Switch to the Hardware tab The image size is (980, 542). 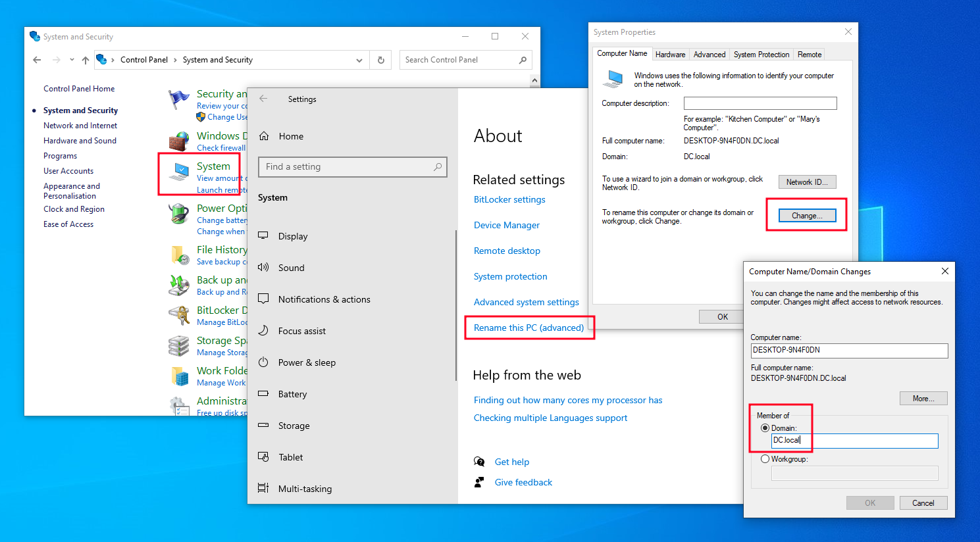[670, 54]
